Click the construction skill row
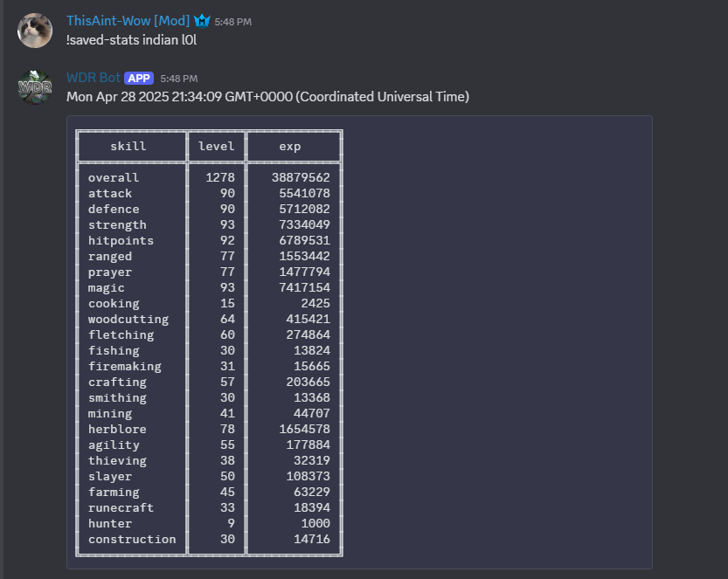Screen dimensions: 728x579 pyautogui.click(x=209, y=539)
